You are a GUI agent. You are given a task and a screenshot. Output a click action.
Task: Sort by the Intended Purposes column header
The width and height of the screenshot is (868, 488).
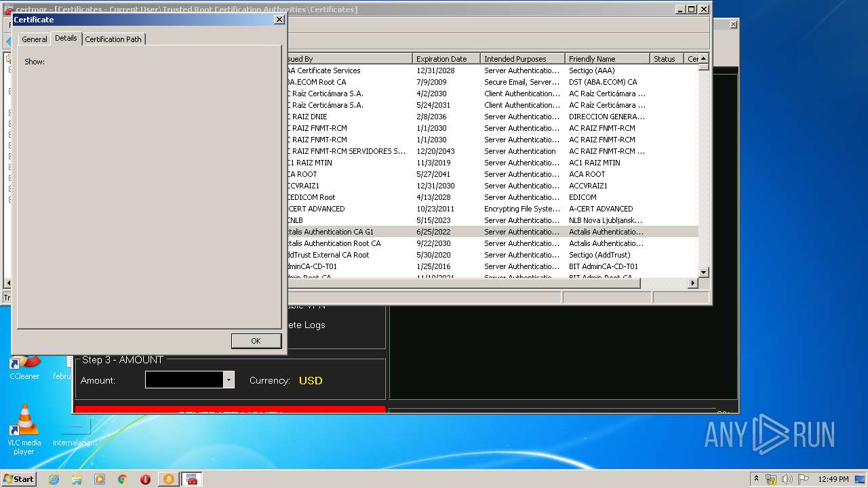(x=522, y=59)
